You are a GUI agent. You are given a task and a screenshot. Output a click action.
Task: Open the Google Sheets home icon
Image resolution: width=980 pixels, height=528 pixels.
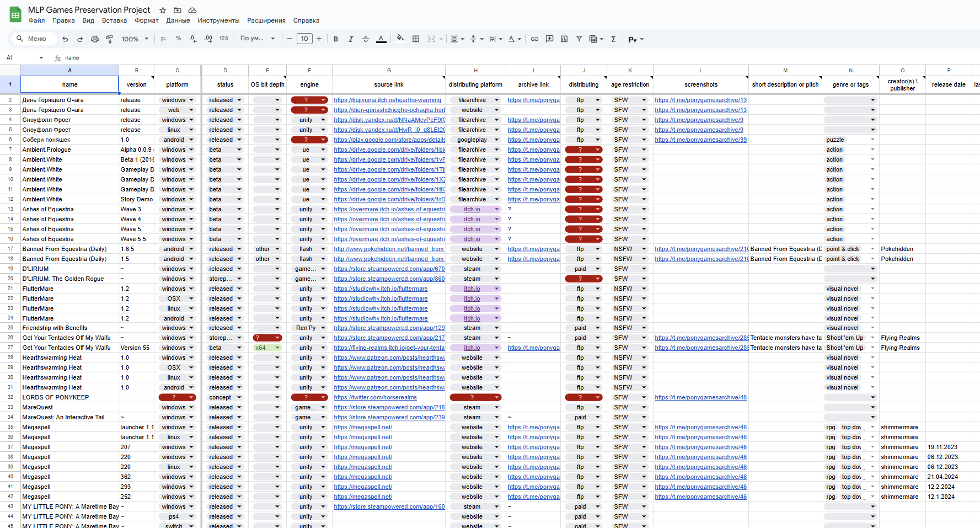click(15, 15)
